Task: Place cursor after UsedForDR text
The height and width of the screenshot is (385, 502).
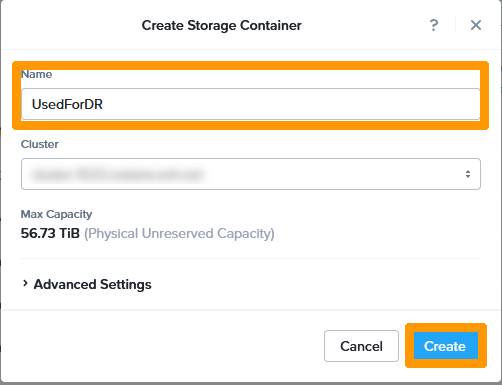Action: click(103, 104)
